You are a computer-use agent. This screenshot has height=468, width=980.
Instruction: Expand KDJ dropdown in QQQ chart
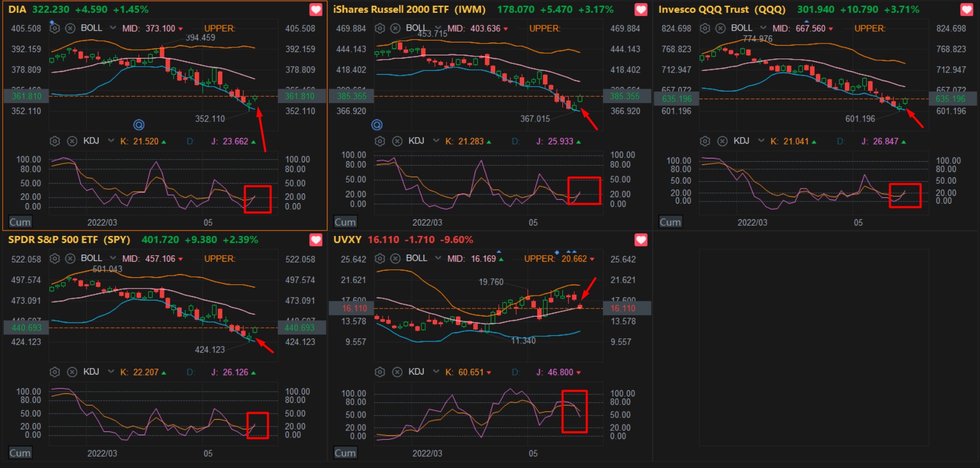761,141
